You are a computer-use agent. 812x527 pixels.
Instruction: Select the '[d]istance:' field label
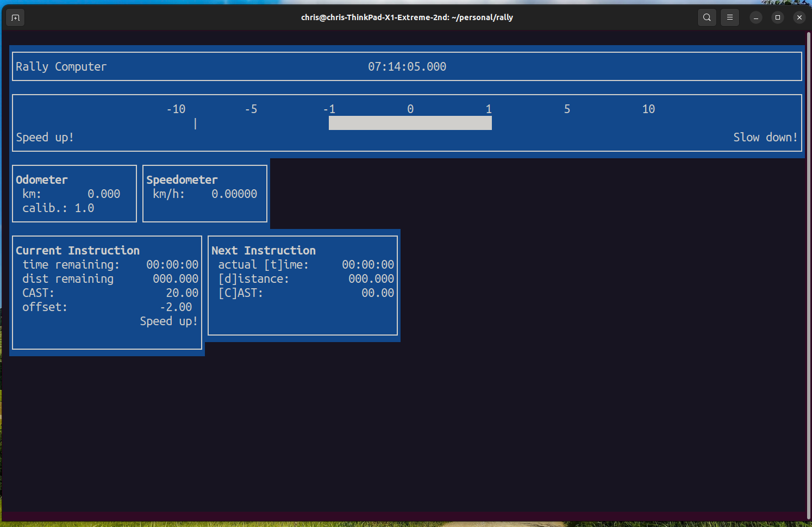click(254, 278)
